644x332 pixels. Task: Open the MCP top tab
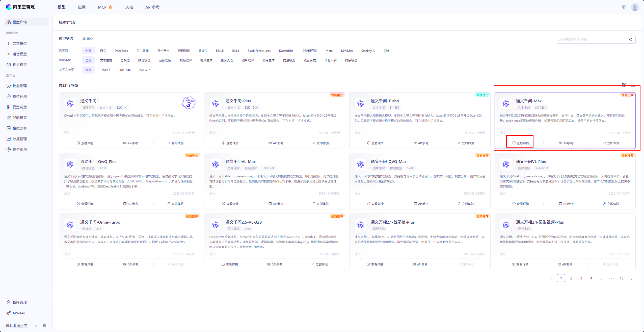point(102,7)
